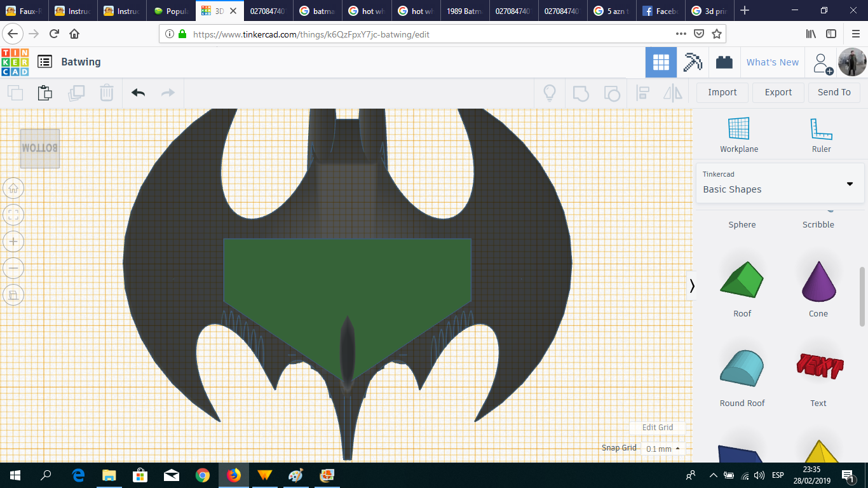
Task: Go back in browser history
Action: pyautogui.click(x=13, y=34)
